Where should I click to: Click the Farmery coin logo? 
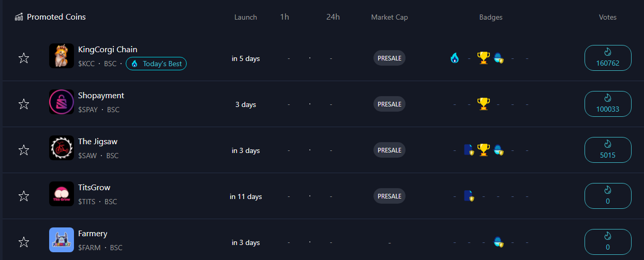pos(62,240)
